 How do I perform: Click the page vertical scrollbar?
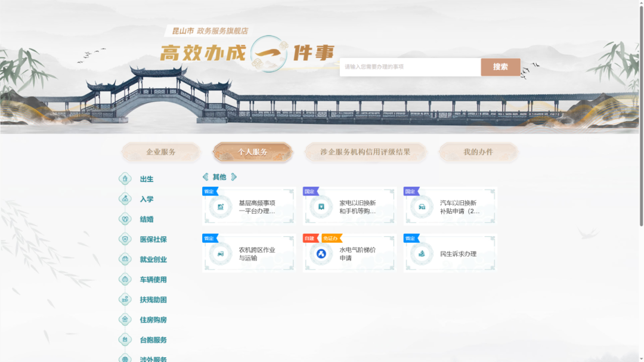point(641,119)
